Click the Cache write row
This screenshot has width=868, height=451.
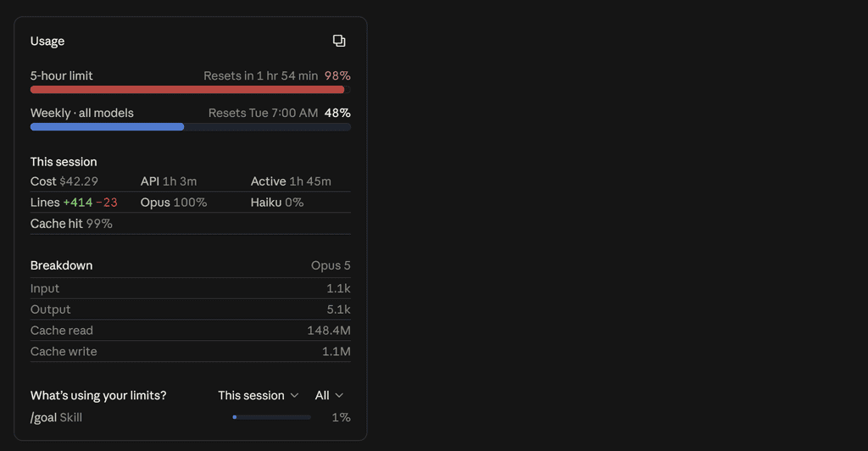tap(191, 352)
